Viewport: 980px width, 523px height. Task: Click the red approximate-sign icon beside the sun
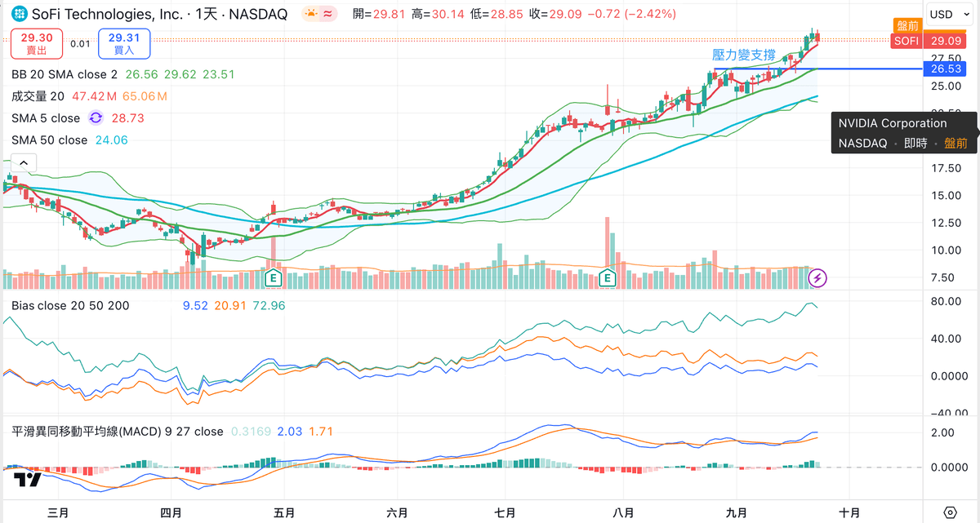(x=327, y=14)
